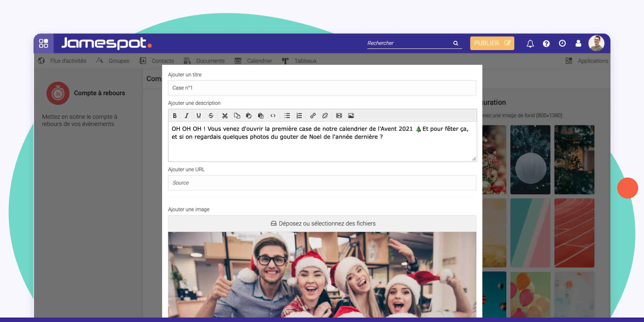Screen dimensions: 644x322
Task: Open the Contacts menu
Action: 157,61
